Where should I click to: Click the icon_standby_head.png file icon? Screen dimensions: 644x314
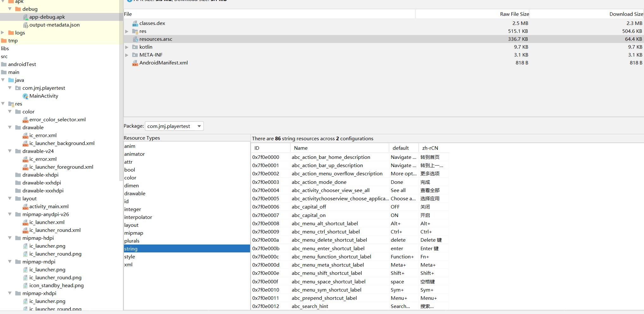26,286
